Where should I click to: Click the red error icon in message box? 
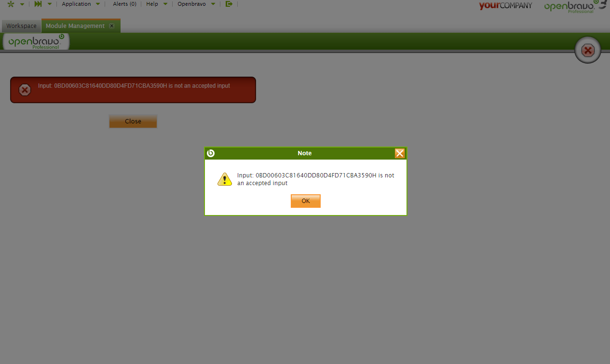click(25, 90)
